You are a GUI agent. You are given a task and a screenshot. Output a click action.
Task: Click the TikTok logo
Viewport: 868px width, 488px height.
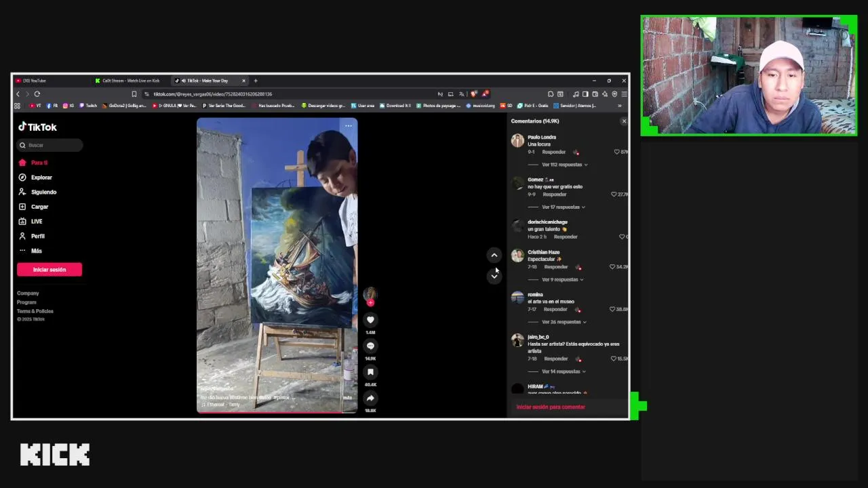(x=37, y=127)
